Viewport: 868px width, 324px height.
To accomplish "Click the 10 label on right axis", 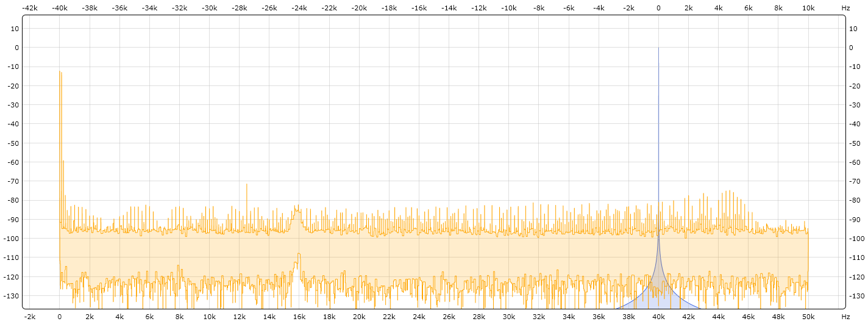I will (x=855, y=29).
